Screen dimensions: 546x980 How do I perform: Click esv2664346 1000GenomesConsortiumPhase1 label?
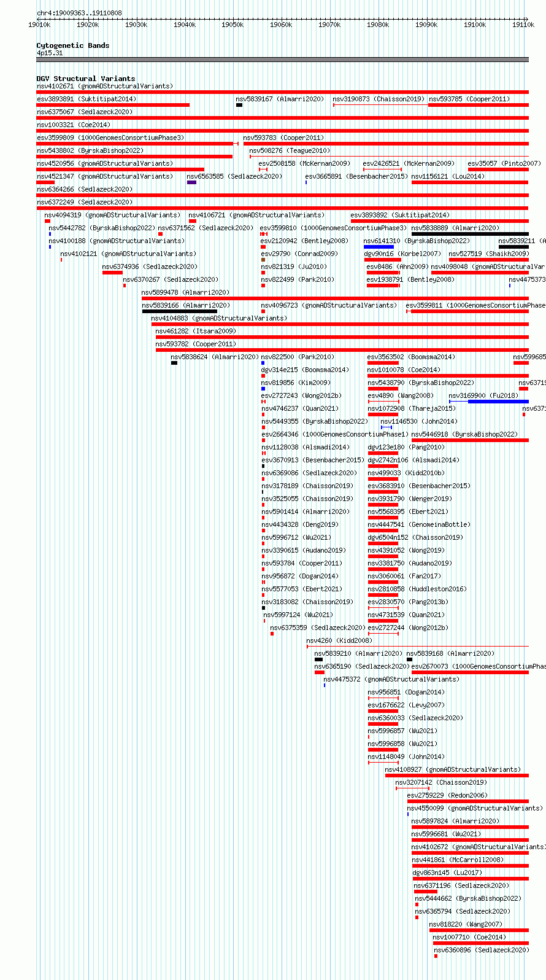(x=335, y=434)
